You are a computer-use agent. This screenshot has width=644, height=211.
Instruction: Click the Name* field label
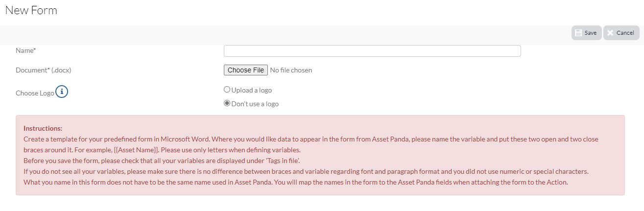point(26,50)
